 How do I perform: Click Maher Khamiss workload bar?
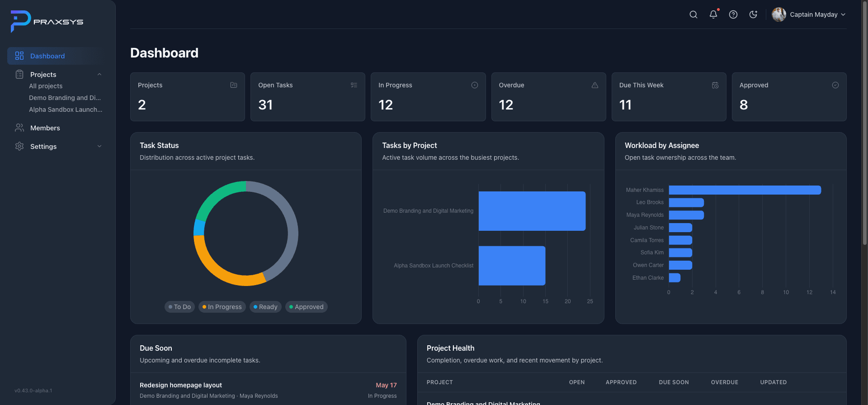click(745, 190)
